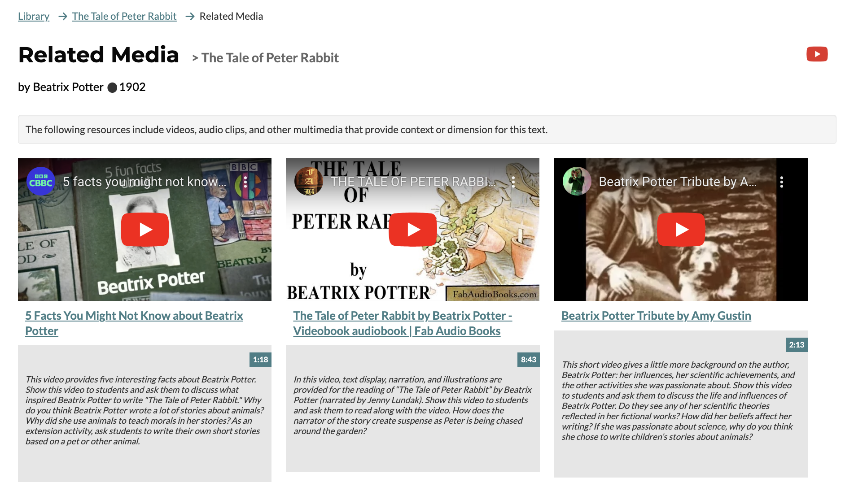Click the description starting 'In this video, text display, narration'
Image resolution: width=867 pixels, height=504 pixels.
pos(412,405)
